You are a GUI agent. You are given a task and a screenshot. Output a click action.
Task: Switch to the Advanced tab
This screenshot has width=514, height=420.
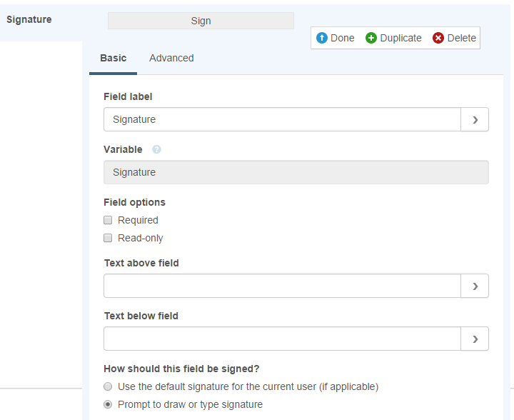(x=171, y=58)
